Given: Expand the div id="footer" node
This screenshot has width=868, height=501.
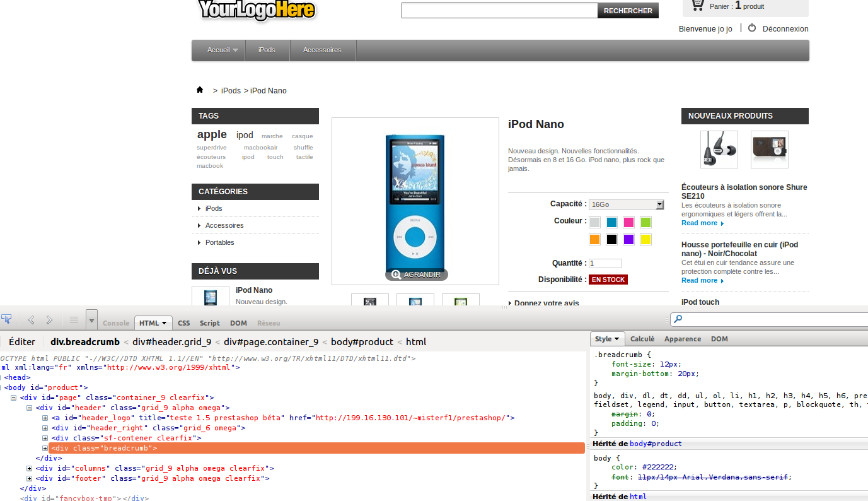Looking at the screenshot, I should pos(30,478).
